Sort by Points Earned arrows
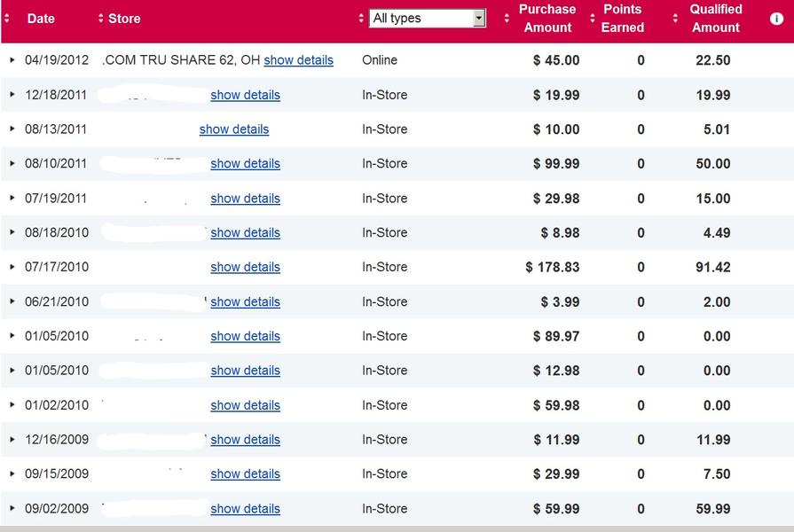Screen dimensions: 794x532 click(x=592, y=19)
